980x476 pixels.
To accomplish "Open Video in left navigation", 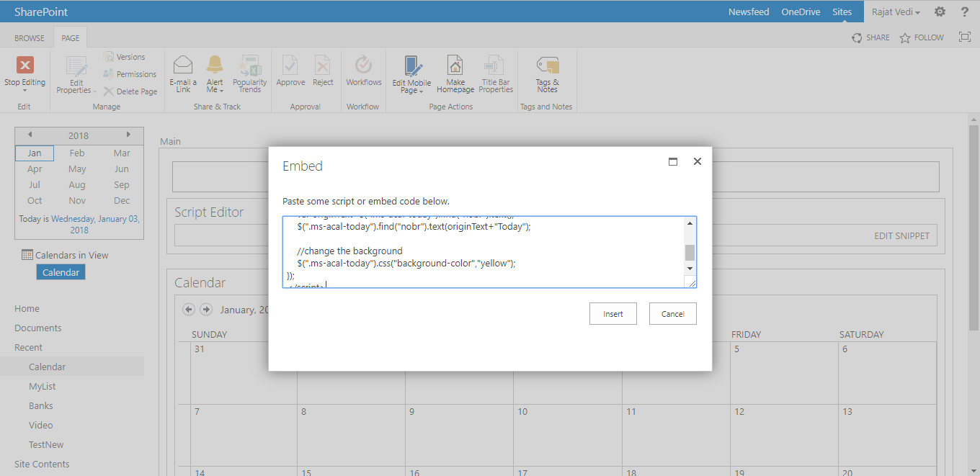I will point(40,425).
